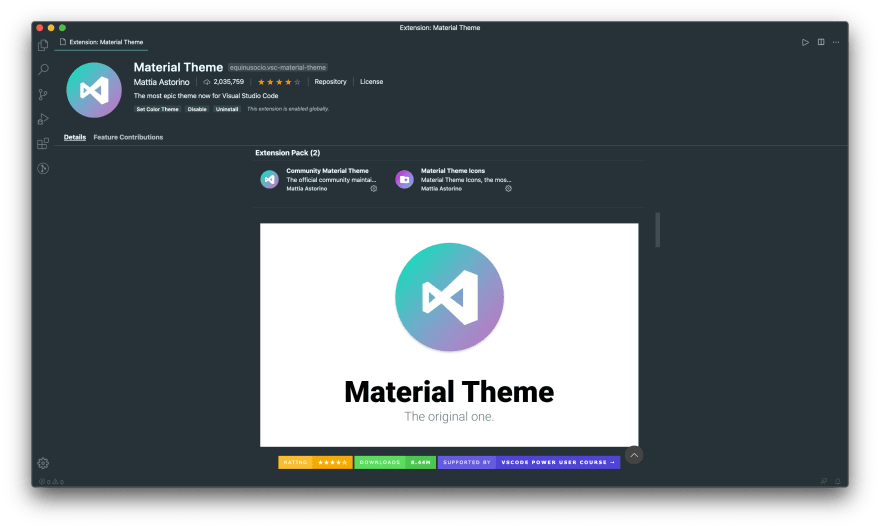The width and height of the screenshot is (880, 529).
Task: Click the Extension Pack (2) heading
Action: (x=287, y=153)
